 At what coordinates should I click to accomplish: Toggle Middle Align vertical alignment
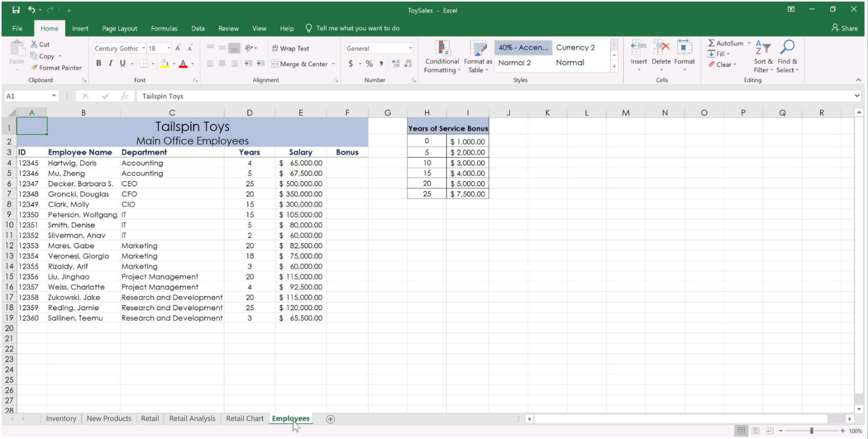[222, 49]
